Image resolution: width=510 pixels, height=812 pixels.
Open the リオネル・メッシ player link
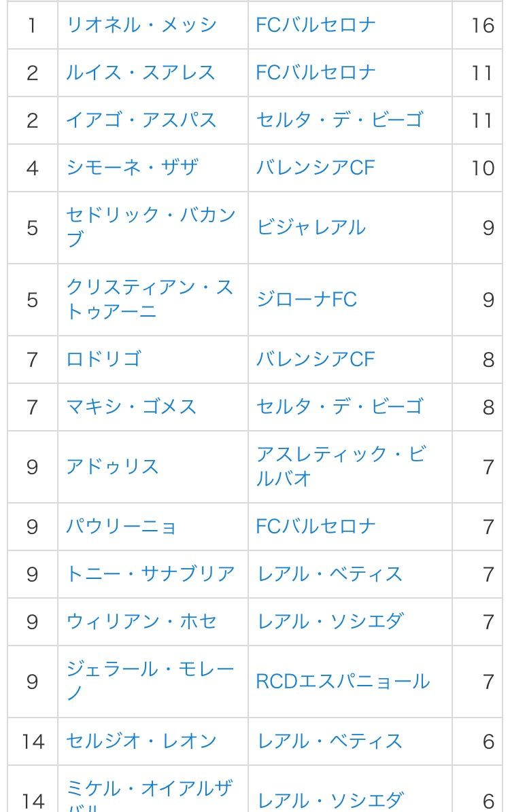tap(141, 25)
